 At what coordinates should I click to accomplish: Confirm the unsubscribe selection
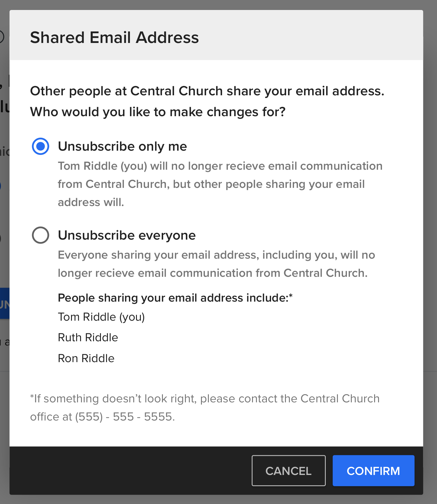[373, 471]
